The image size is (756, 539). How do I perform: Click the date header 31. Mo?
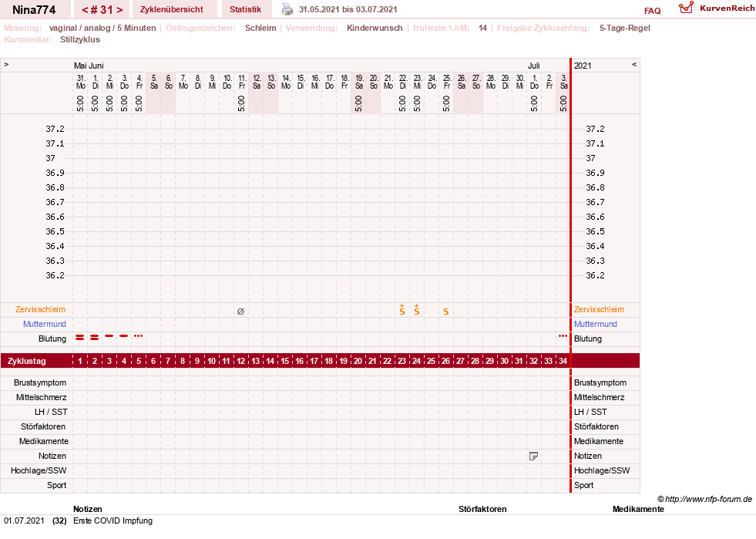[x=80, y=82]
